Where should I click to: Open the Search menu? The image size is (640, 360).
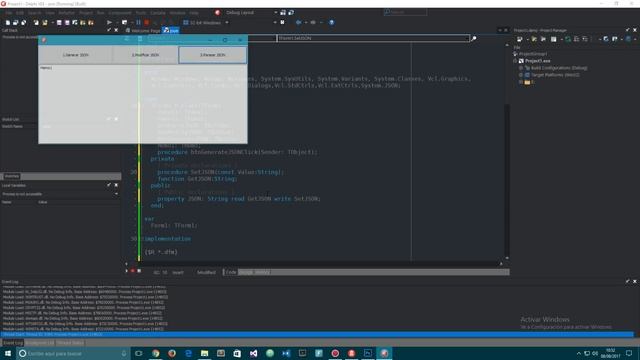pos(34,13)
